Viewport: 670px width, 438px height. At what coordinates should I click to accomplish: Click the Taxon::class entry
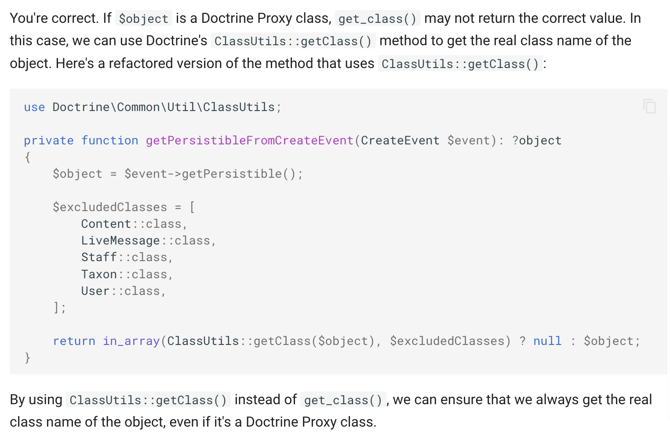tap(126, 274)
